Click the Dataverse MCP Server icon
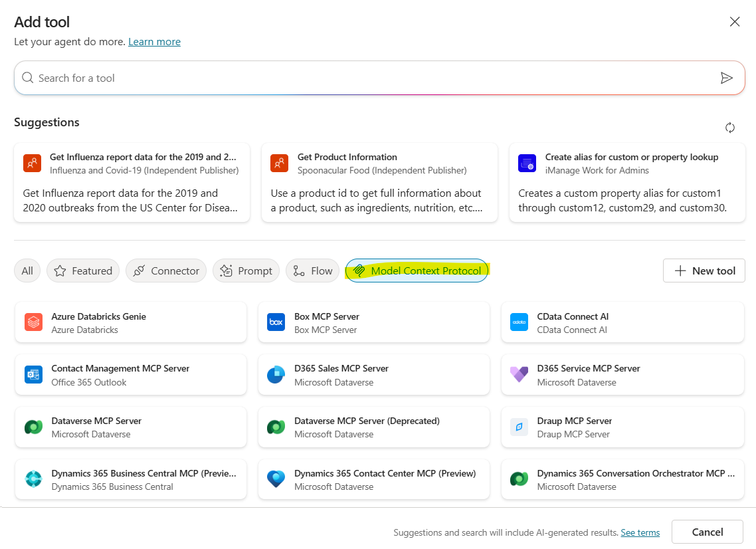 (x=33, y=427)
